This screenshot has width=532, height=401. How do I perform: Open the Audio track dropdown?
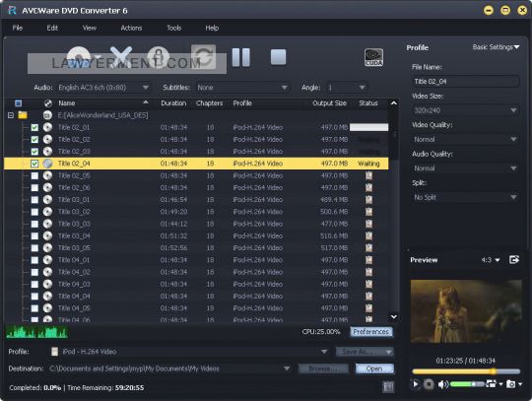coord(103,88)
